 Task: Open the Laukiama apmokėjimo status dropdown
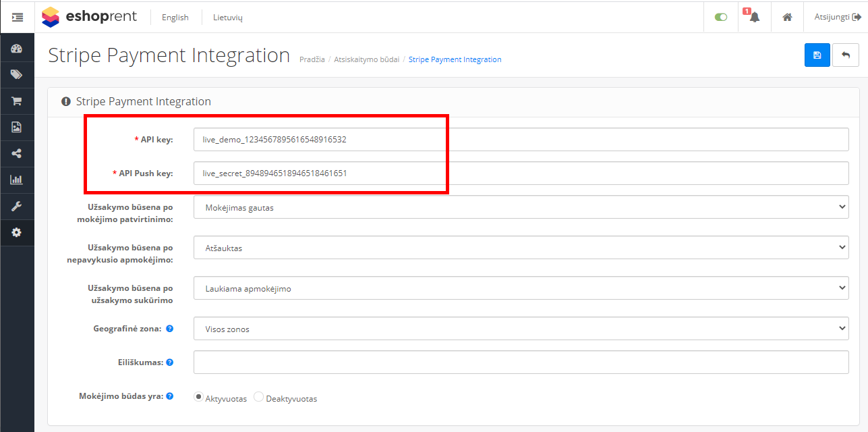point(521,288)
